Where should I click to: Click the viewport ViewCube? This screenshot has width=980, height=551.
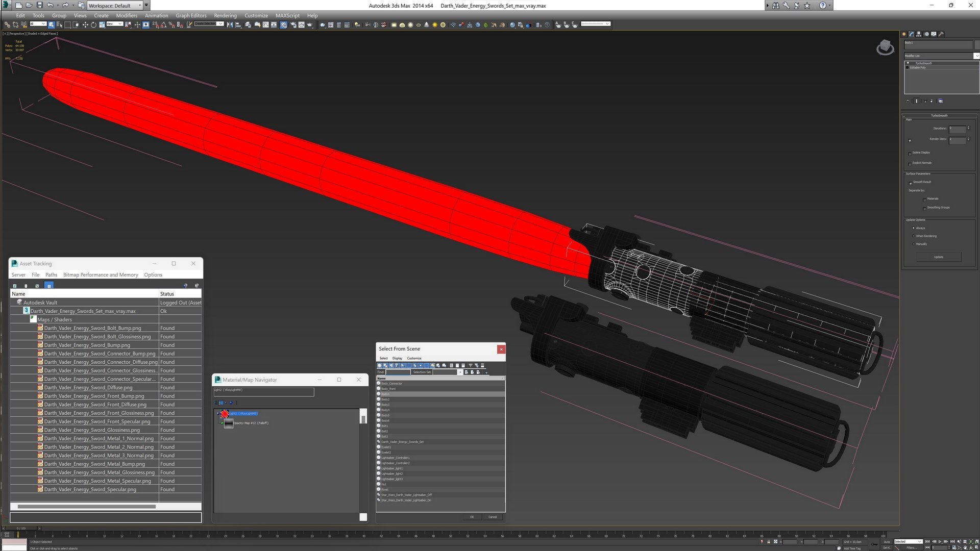point(885,47)
